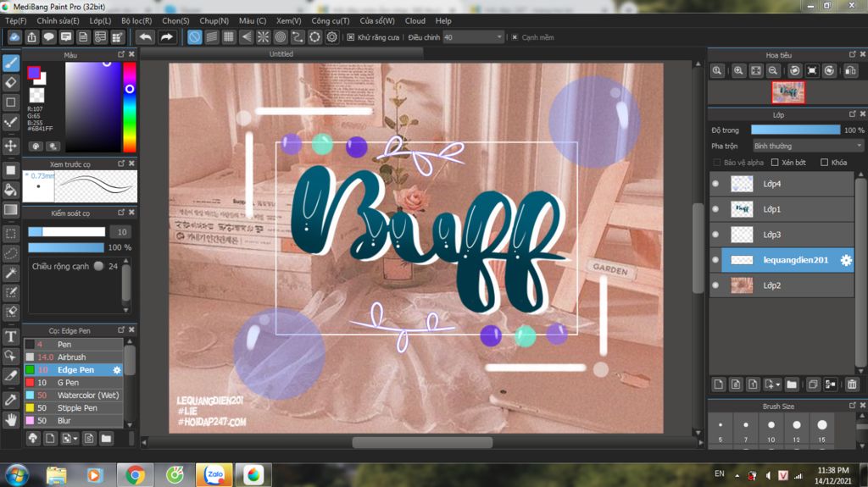Enable Xén bớt clipping checkbox
Screen dimensions: 868x487
point(775,162)
